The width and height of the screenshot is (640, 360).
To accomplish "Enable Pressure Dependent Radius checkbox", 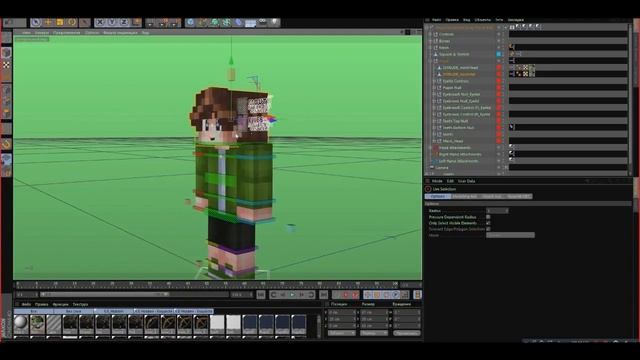I will coord(488,217).
